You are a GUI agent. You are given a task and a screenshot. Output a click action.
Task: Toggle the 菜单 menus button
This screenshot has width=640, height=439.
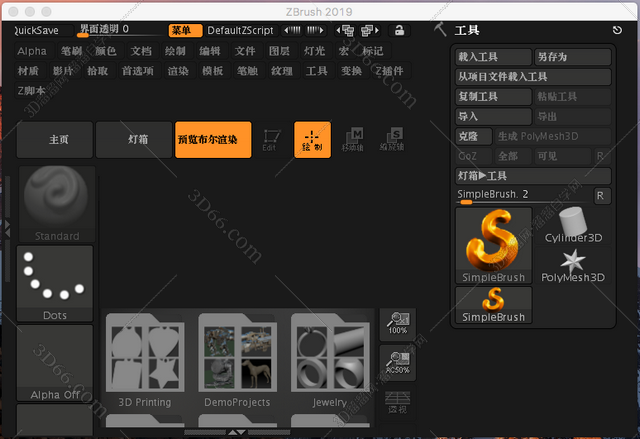click(185, 31)
